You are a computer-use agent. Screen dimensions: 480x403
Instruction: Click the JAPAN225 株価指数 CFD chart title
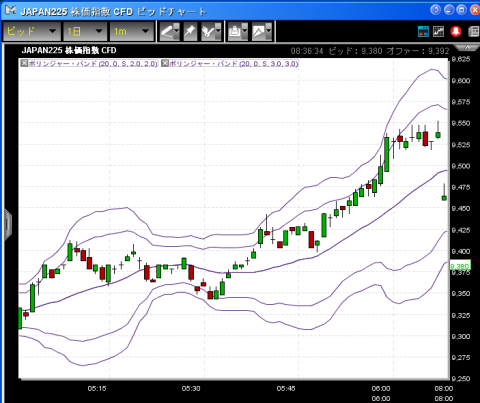click(69, 50)
